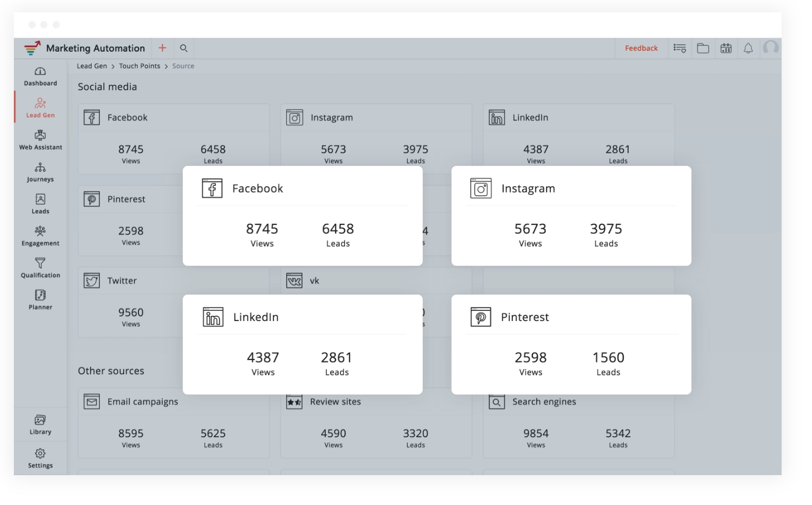The image size is (812, 505).
Task: Click the search magnifier icon
Action: coord(183,48)
